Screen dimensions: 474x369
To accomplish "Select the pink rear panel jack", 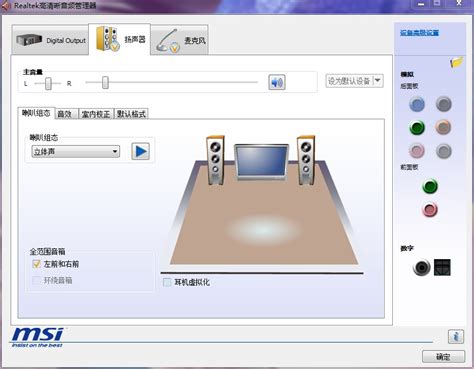I will (417, 151).
